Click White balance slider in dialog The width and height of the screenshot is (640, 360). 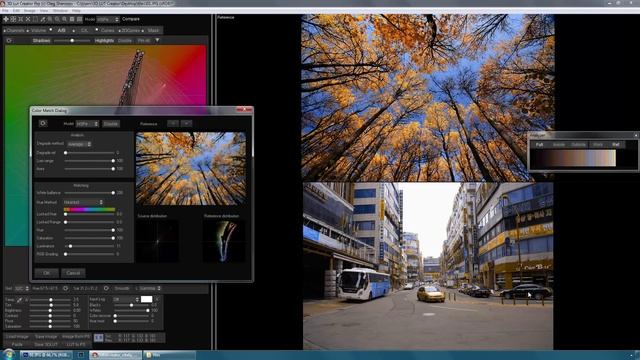click(89, 193)
